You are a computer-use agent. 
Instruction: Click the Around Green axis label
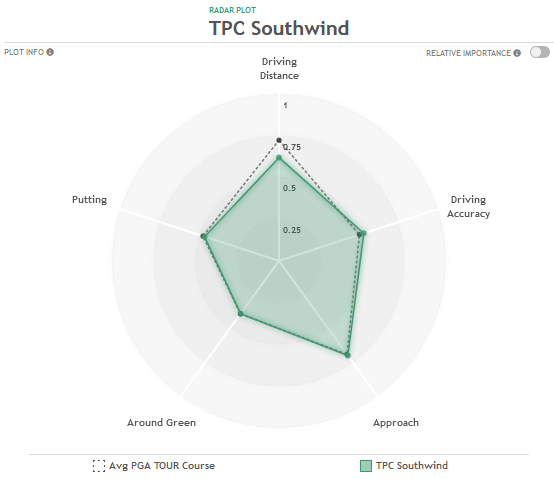pos(161,422)
